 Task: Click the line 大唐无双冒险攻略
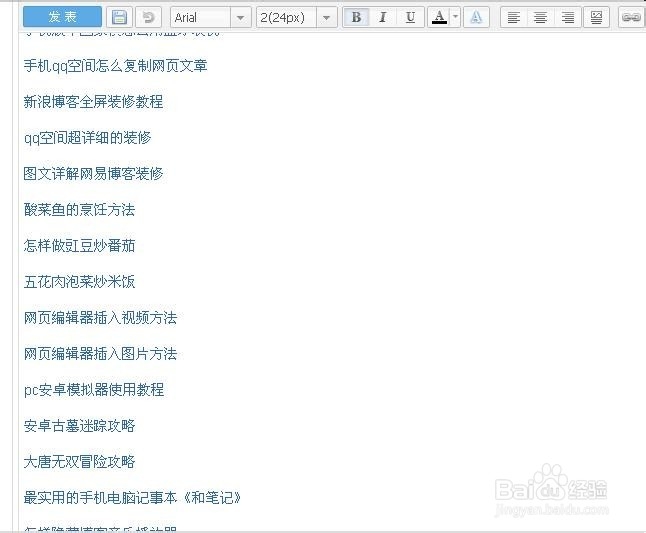pos(80,462)
